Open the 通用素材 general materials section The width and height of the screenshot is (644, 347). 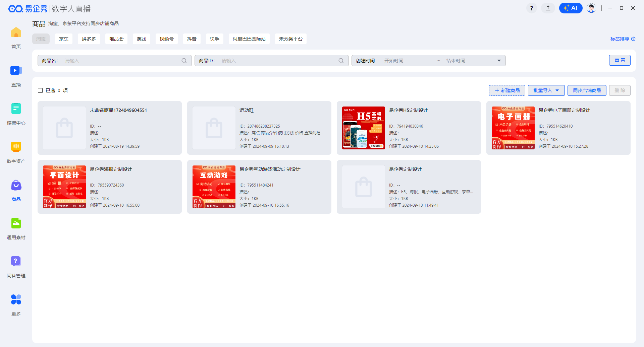[16, 223]
